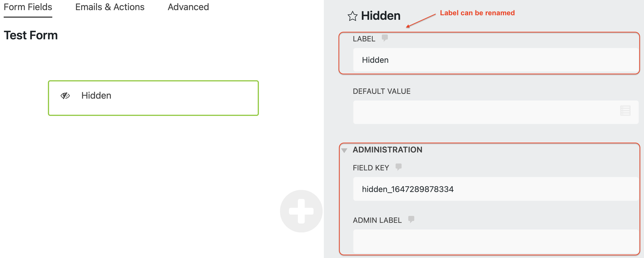Click inside the Default Value input box

coord(475,112)
